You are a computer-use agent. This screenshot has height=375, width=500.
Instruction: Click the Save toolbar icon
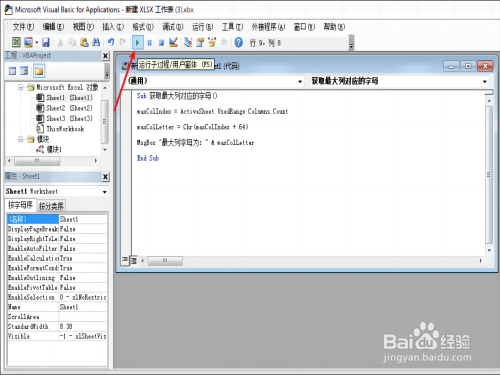pos(46,42)
